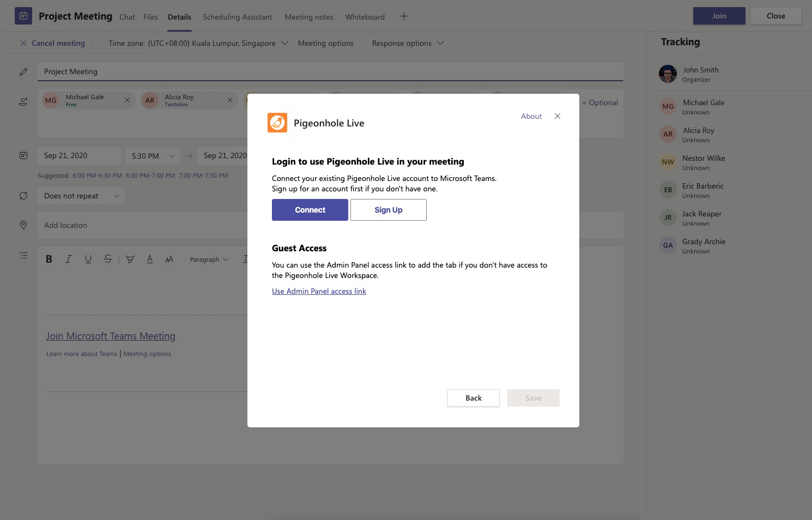Click the calendar icon beside Project Meeting title

tap(23, 16)
